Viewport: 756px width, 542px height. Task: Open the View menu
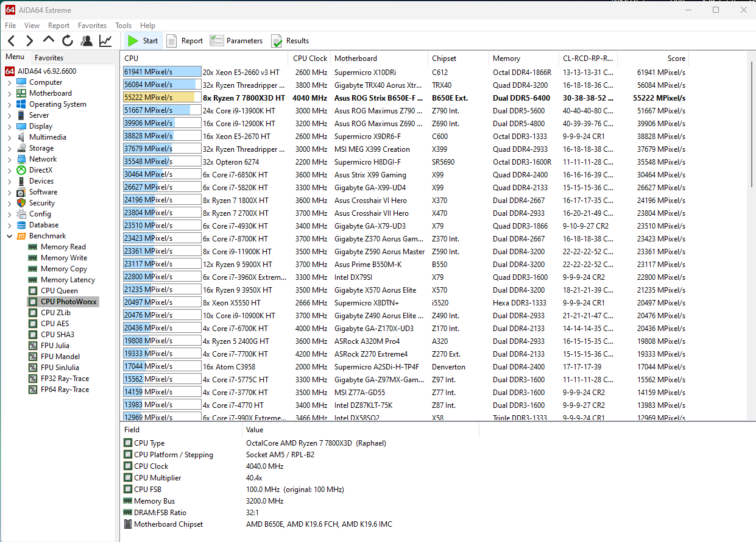(32, 26)
